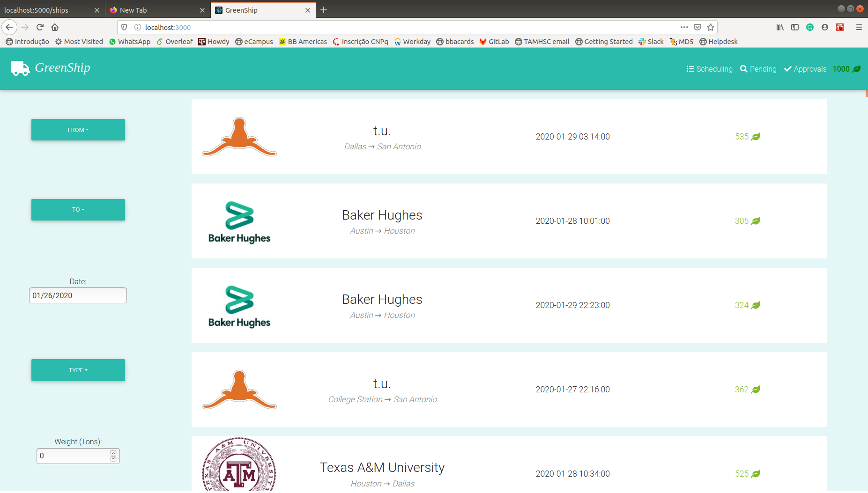
Task: Go back with the browser back arrow
Action: 9,27
